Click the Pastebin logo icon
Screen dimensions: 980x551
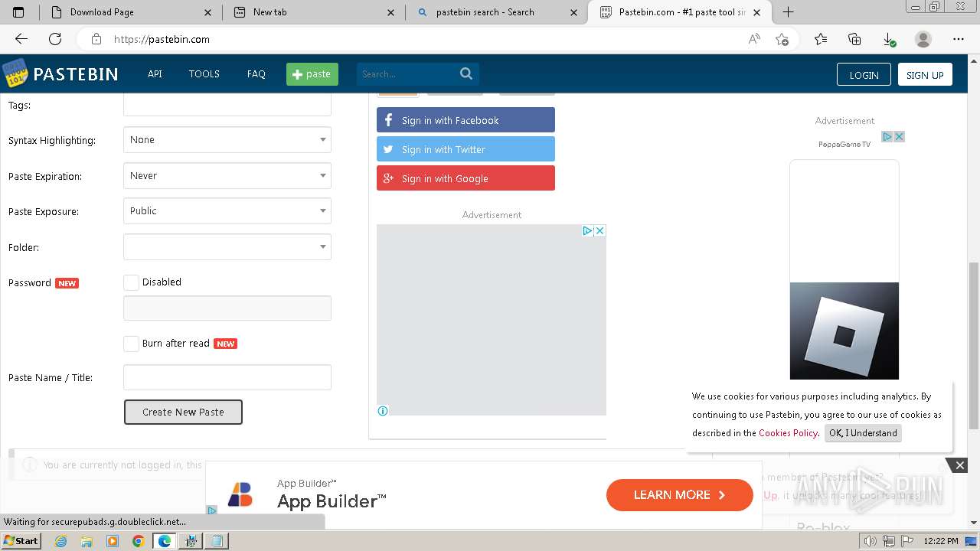point(15,73)
